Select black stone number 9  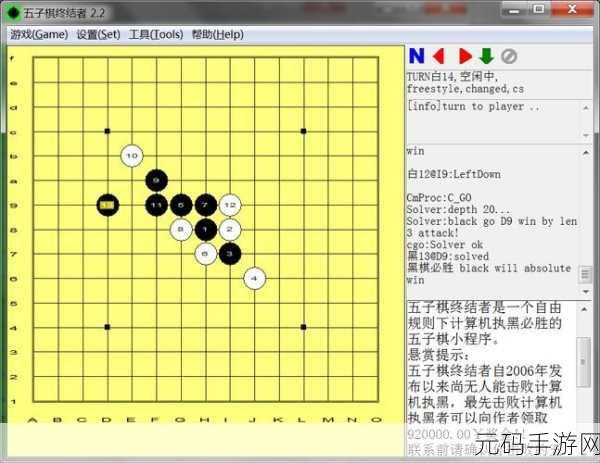156,180
